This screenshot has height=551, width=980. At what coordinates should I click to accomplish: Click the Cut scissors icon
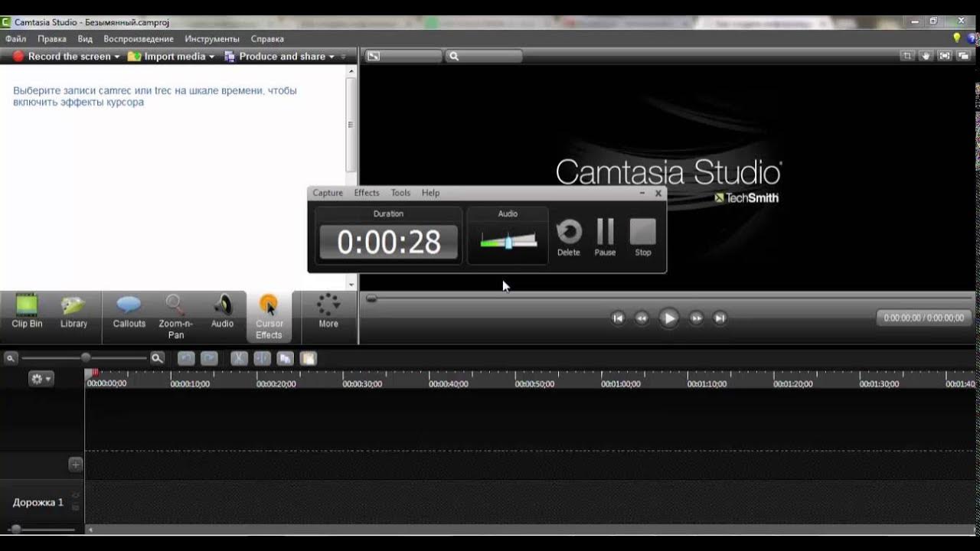pyautogui.click(x=239, y=358)
